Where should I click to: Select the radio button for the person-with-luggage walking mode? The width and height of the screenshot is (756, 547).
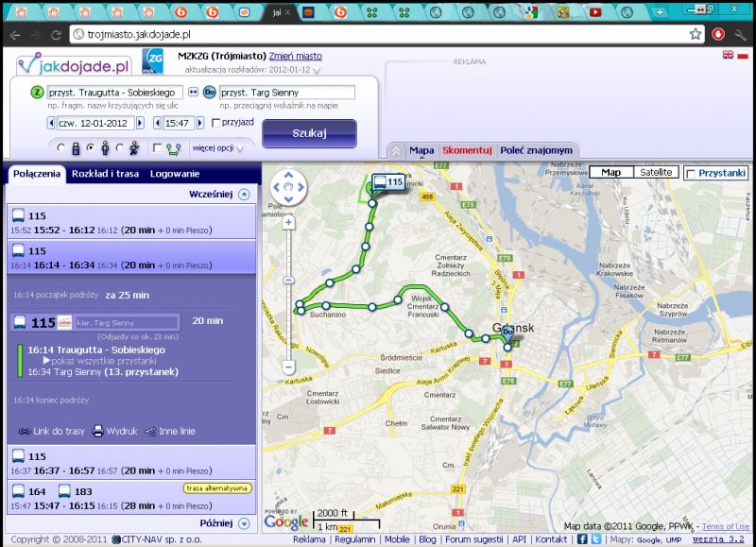coord(60,148)
